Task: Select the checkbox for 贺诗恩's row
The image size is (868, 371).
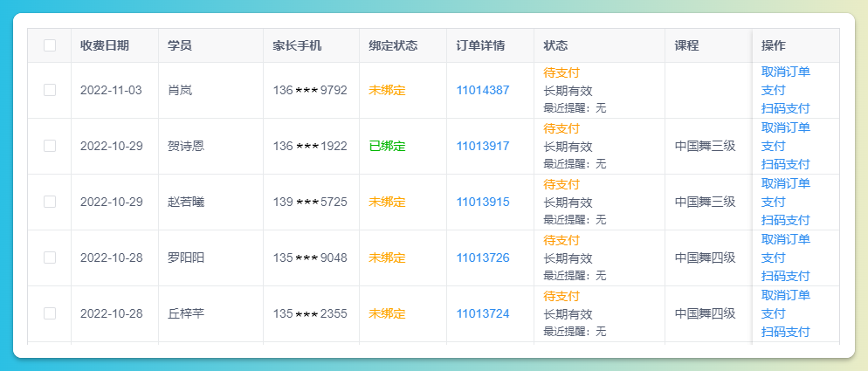Action: [x=50, y=146]
